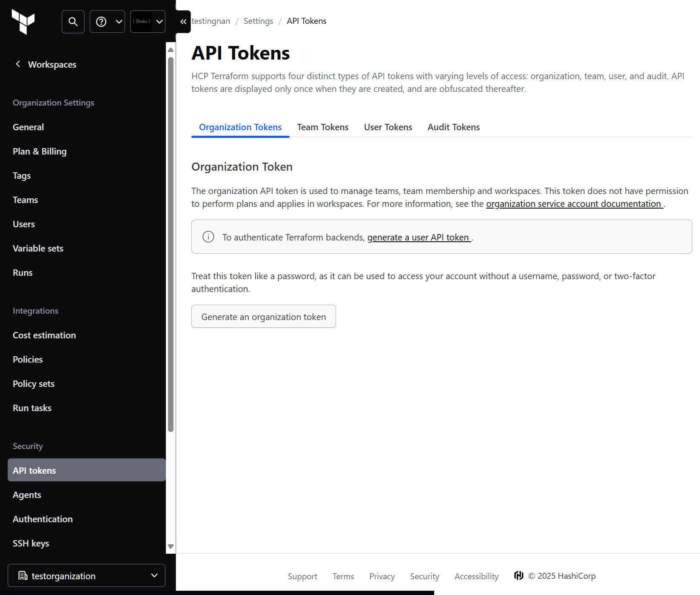
Task: Switch to the User Tokens tab
Action: 388,127
